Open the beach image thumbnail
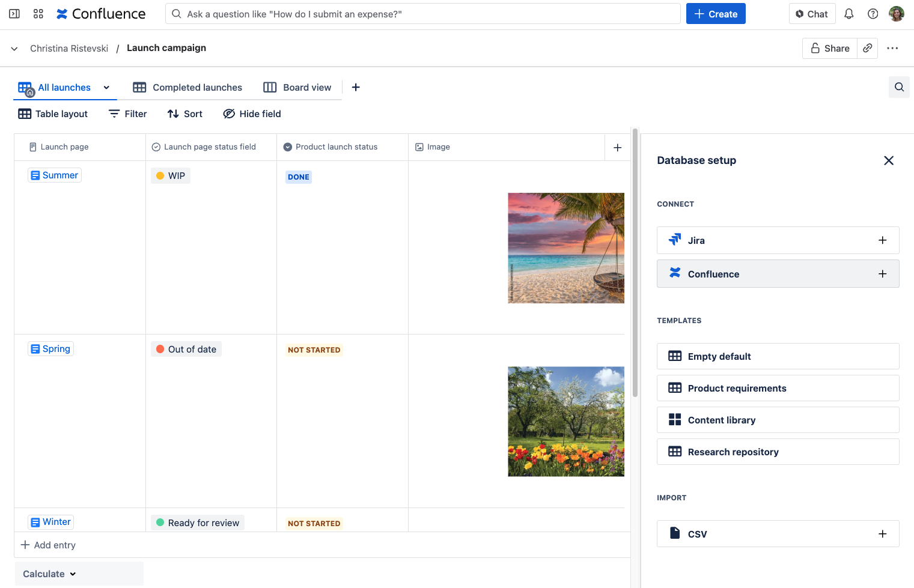The width and height of the screenshot is (914, 588). [x=566, y=248]
